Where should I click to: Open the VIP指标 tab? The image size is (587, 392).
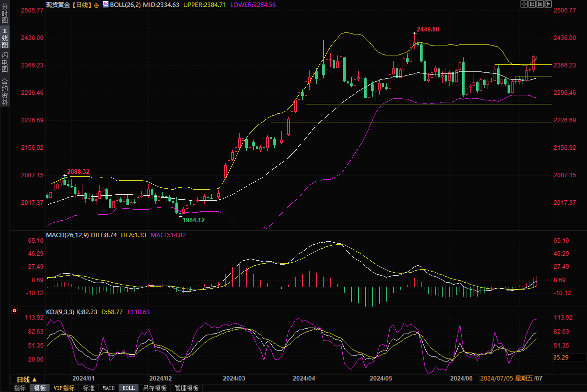pyautogui.click(x=64, y=388)
